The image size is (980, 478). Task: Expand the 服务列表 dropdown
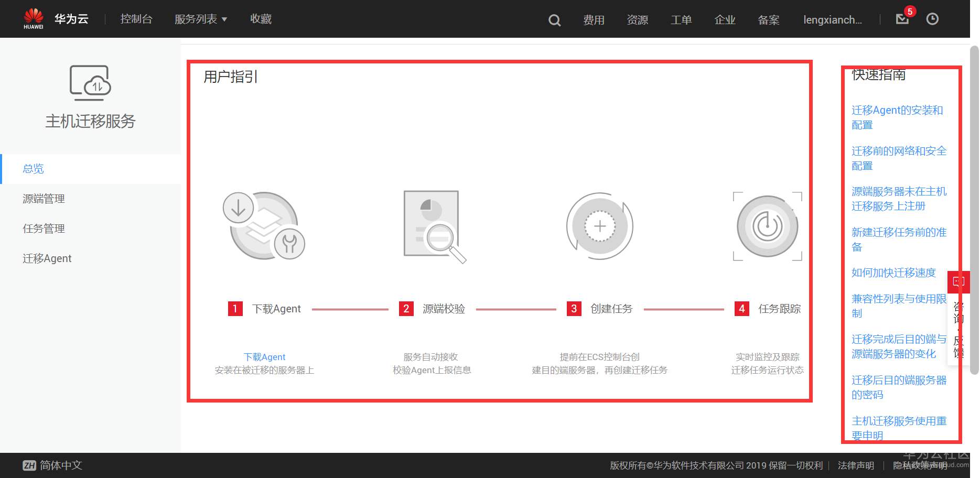[201, 19]
